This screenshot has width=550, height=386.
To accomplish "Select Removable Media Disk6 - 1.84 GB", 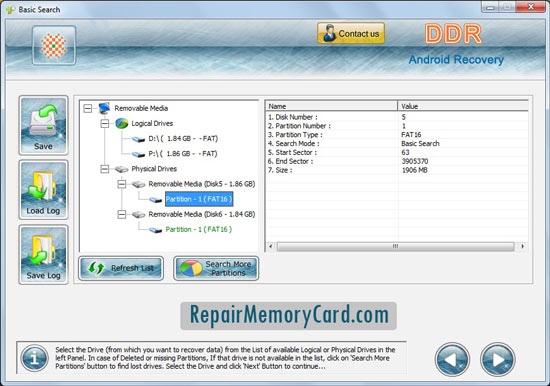I will (202, 214).
